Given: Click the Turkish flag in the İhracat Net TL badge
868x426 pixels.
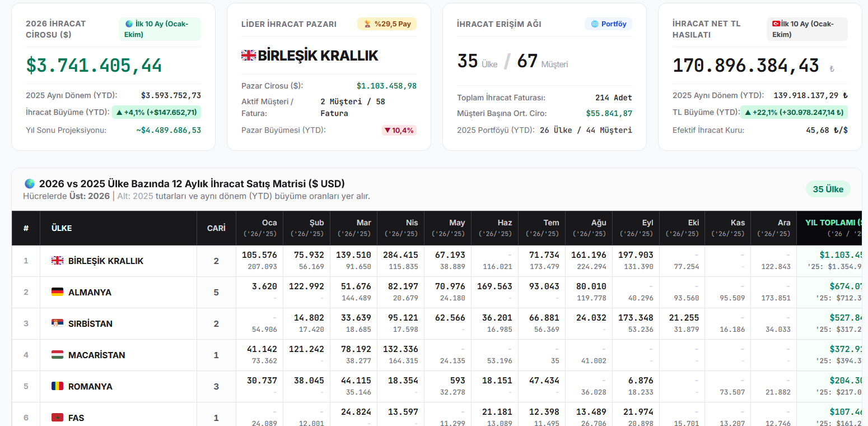Looking at the screenshot, I should 776,24.
